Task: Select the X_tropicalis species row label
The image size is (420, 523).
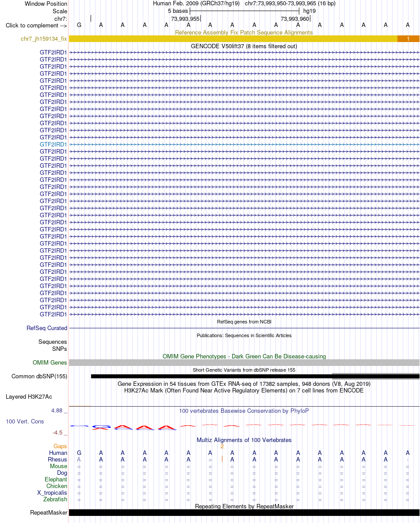Action: coord(52,493)
